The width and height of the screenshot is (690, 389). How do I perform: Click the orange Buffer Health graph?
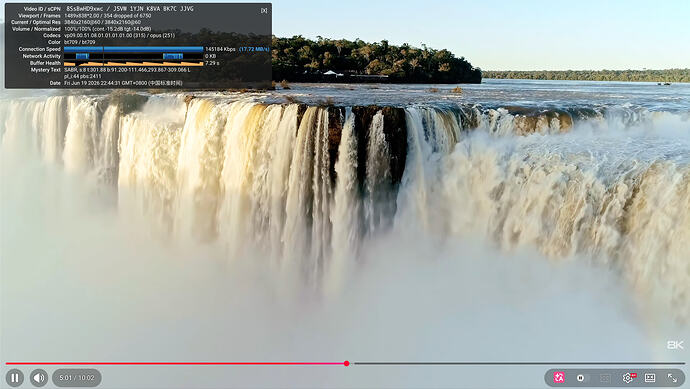click(134, 63)
